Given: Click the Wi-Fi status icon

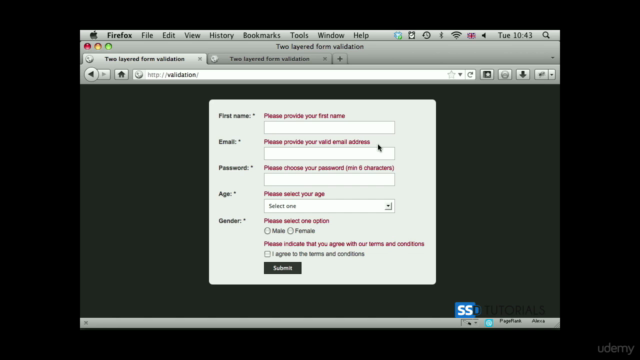Looking at the screenshot, I should click(x=456, y=36).
